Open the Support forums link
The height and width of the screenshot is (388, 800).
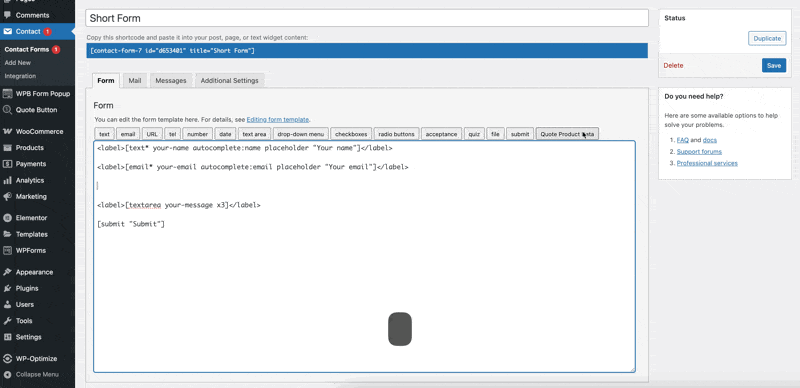tap(699, 152)
